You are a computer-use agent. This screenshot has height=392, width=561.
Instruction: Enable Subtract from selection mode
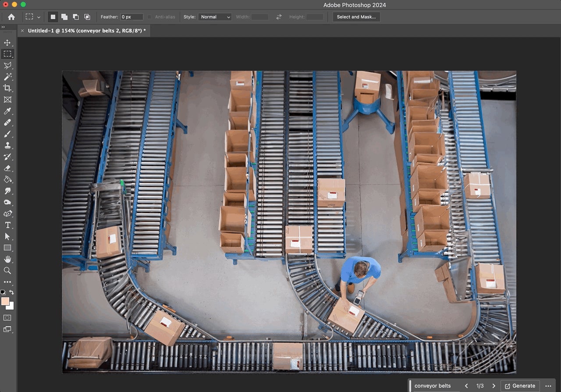(x=76, y=17)
